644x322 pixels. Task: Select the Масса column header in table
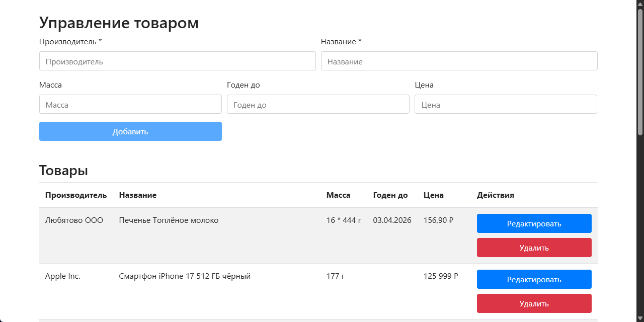click(338, 195)
